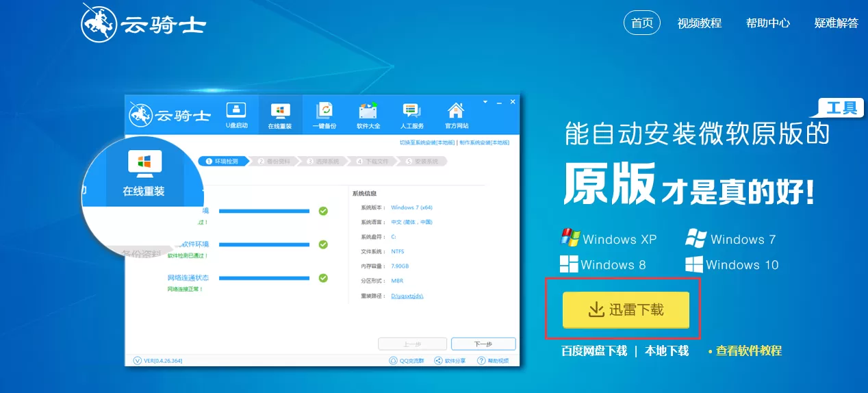Click the MBR partition type value
The image size is (868, 393).
point(397,281)
